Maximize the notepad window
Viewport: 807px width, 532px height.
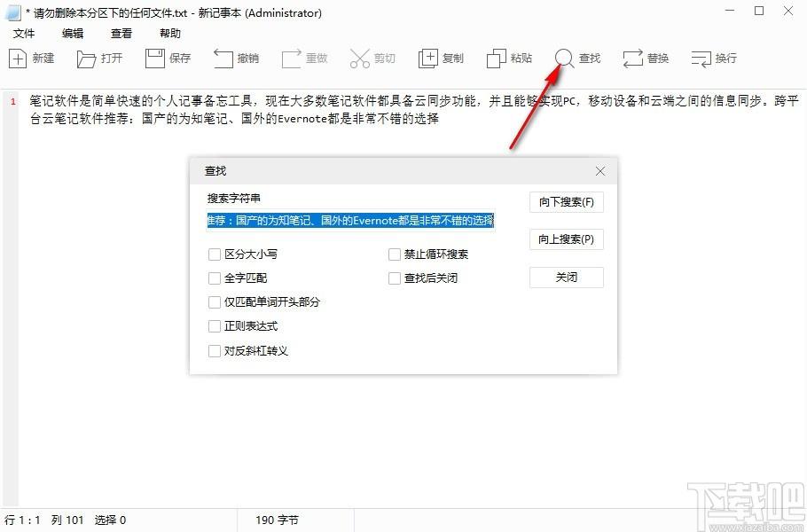(759, 11)
